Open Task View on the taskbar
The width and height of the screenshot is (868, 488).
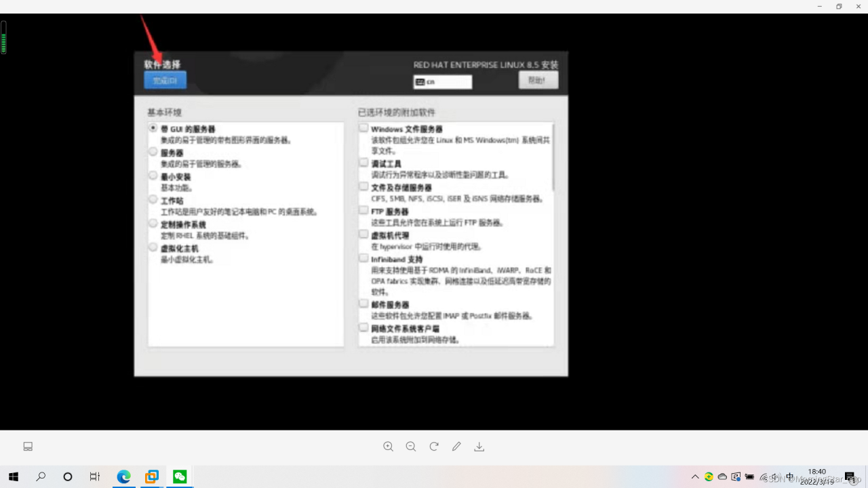coord(95,476)
